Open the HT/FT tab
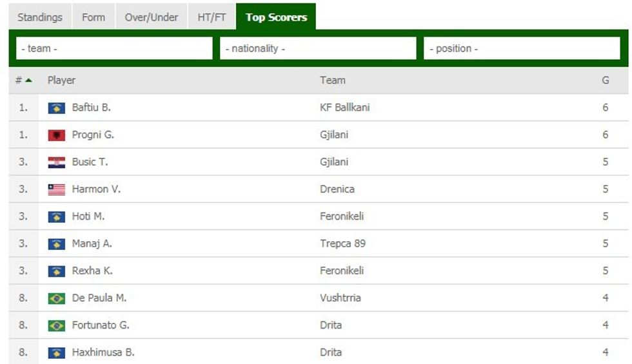The image size is (632, 364). click(212, 17)
